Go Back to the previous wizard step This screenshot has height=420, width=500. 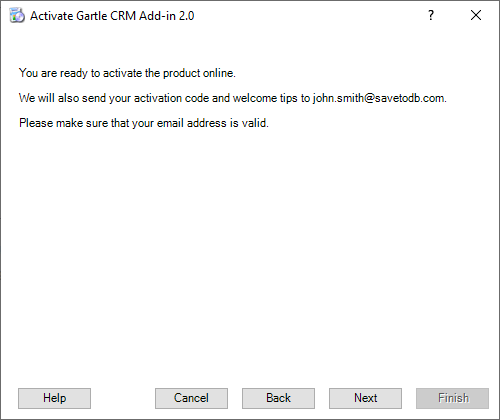coord(278,398)
